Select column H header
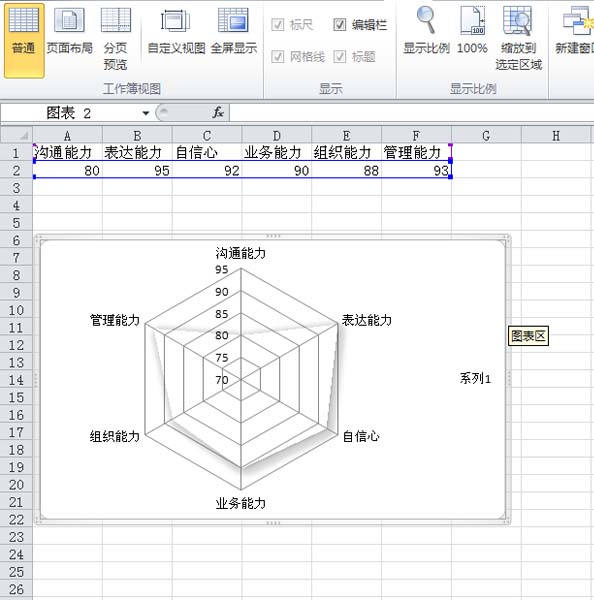594x600 pixels. pyautogui.click(x=556, y=135)
